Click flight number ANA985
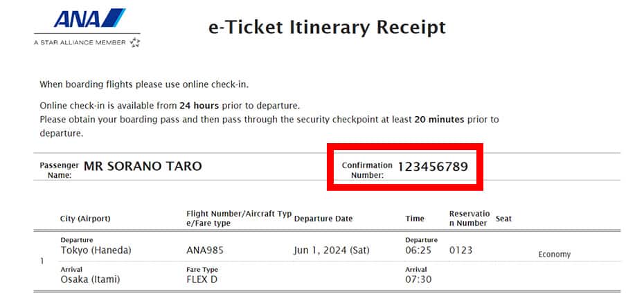Image resolution: width=644 pixels, height=296 pixels. tap(205, 250)
